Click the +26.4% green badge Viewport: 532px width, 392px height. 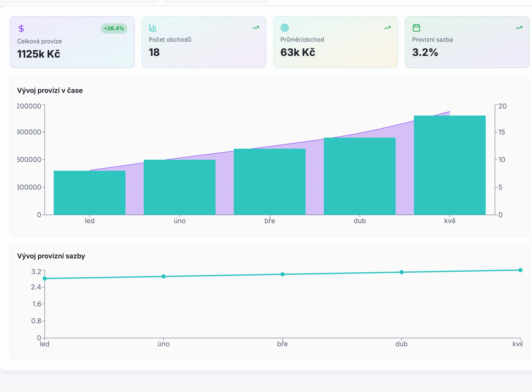pos(114,28)
